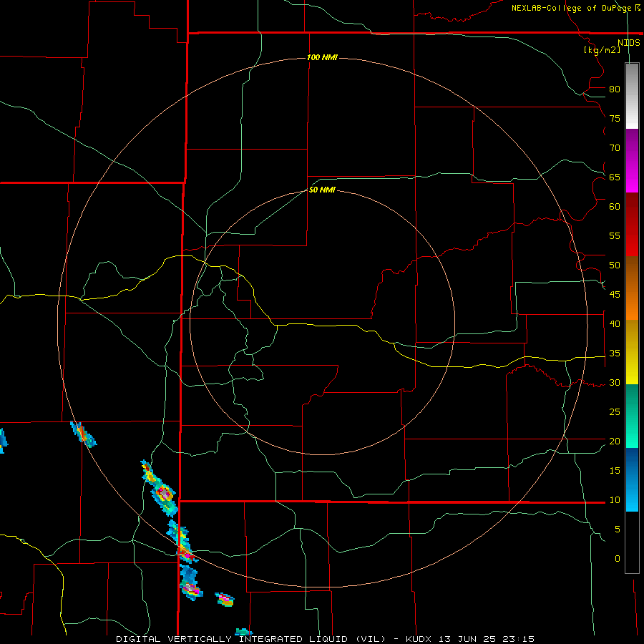
Task: Click the 30 value on the color scale
Action: pos(615,383)
